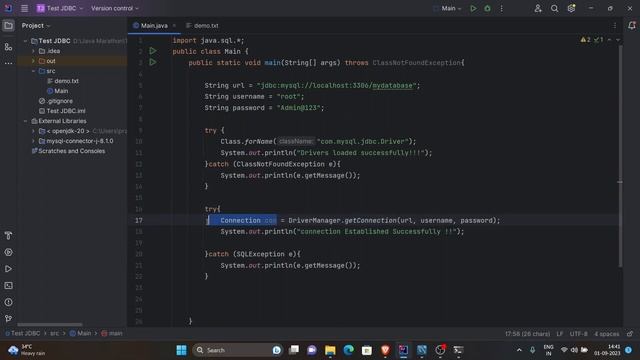Switch to the demo.txt editor tab
Image resolution: width=640 pixels, height=360 pixels.
coord(202,25)
